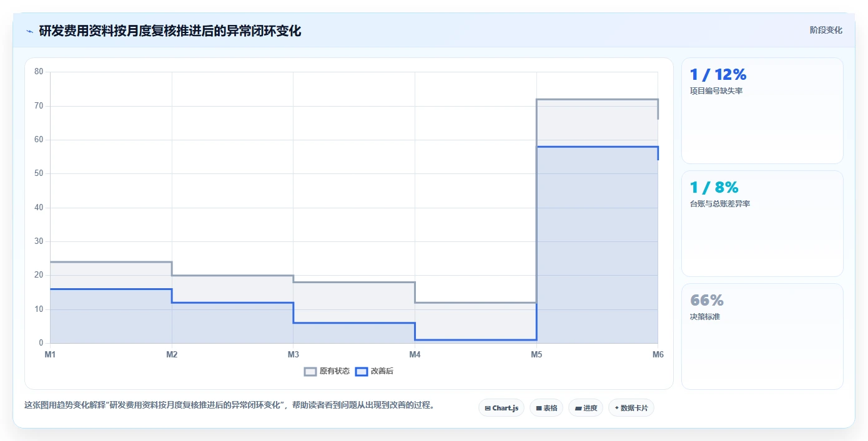Click the description text below the chart
Screen dimensions: 868x441
[229, 405]
